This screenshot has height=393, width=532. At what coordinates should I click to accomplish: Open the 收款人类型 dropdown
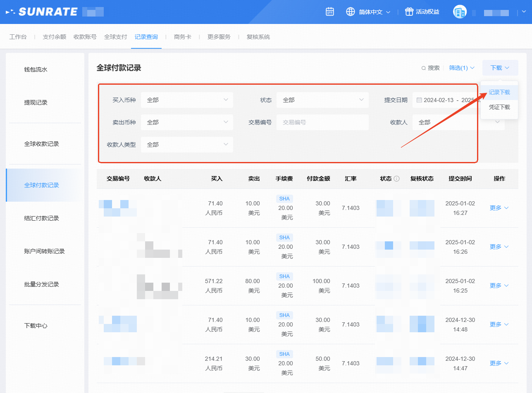pos(187,145)
